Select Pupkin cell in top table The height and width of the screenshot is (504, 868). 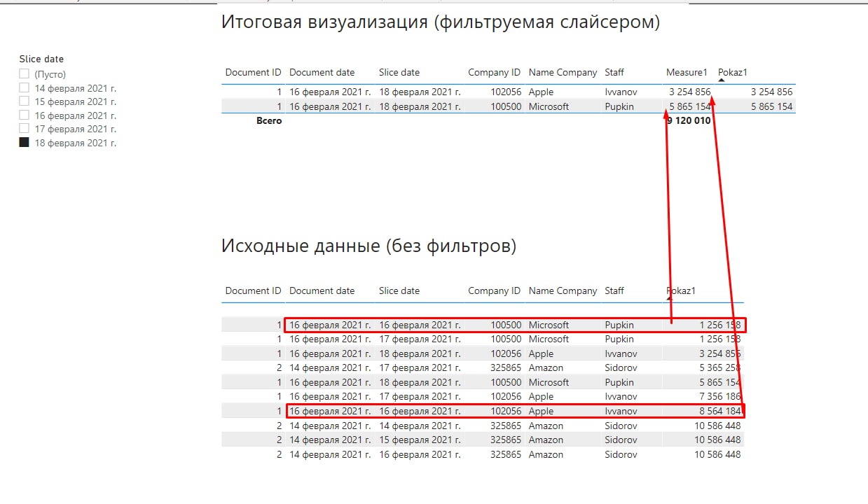click(619, 106)
